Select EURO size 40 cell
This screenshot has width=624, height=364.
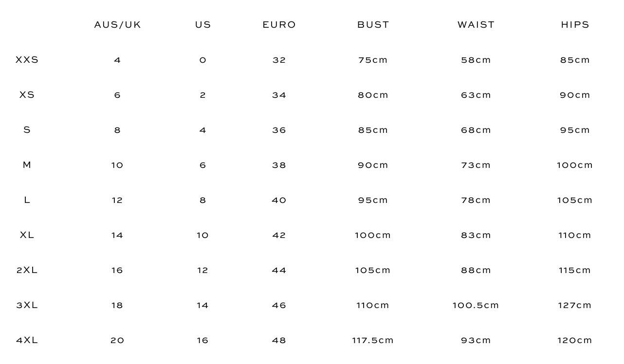tap(279, 200)
